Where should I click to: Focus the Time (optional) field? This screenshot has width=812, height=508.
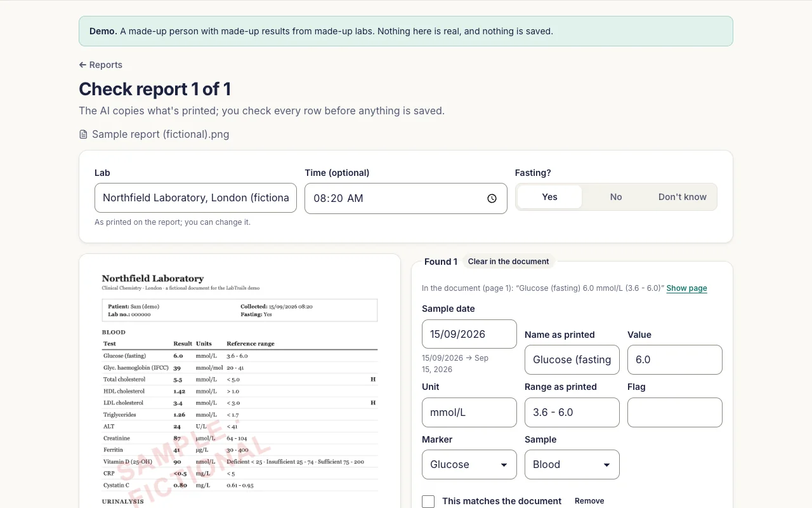tap(406, 199)
